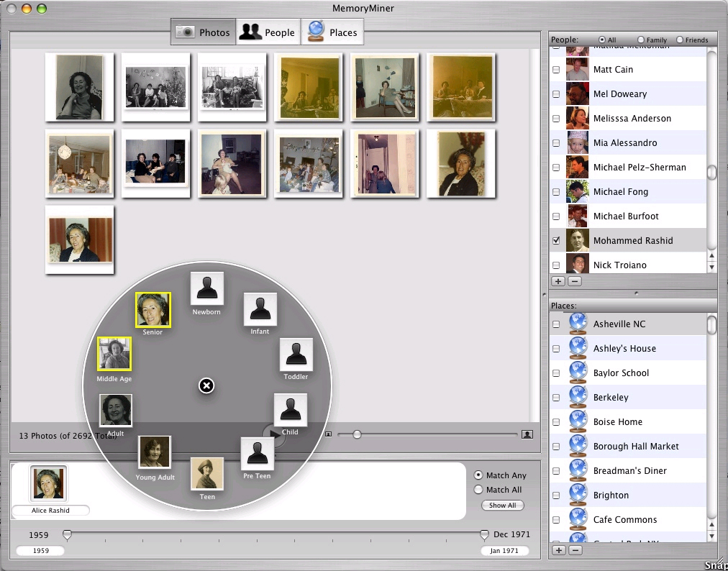This screenshot has height=571, width=728.
Task: Pick the Pre Teen silhouette icon
Action: pyautogui.click(x=258, y=454)
